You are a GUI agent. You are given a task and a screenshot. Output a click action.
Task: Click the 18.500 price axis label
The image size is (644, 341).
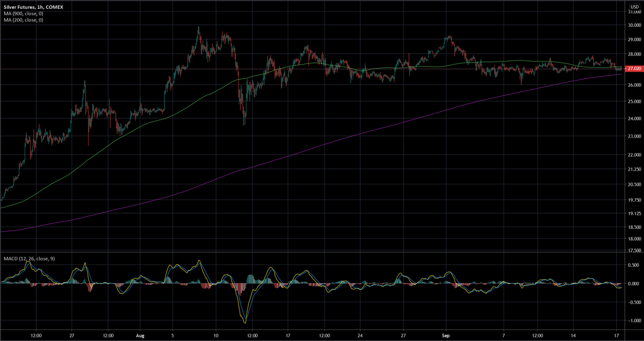click(633, 228)
